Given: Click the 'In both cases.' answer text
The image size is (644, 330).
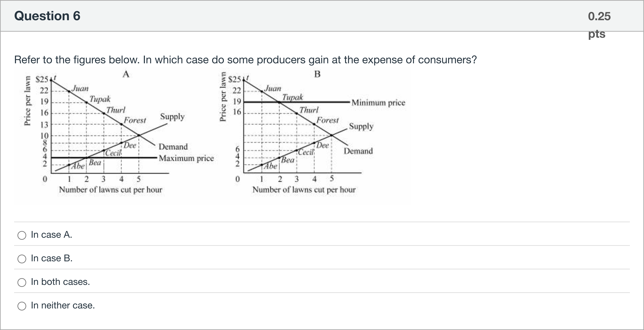Looking at the screenshot, I should (60, 282).
